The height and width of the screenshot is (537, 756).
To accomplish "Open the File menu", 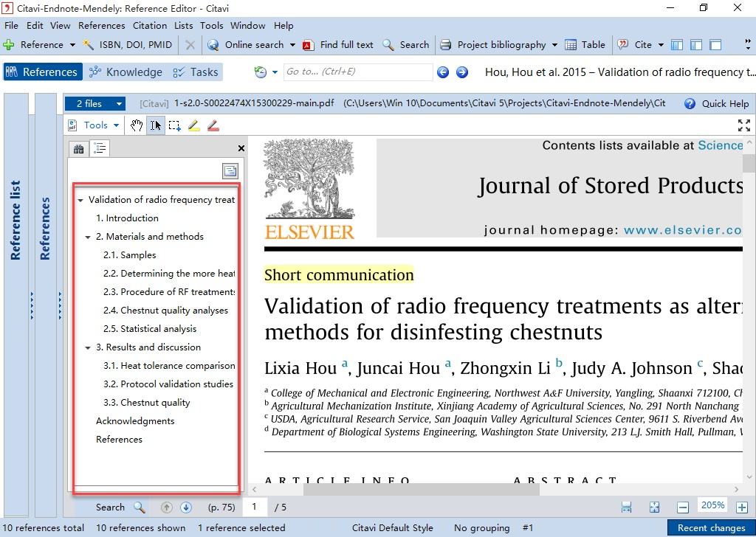I will (11, 26).
